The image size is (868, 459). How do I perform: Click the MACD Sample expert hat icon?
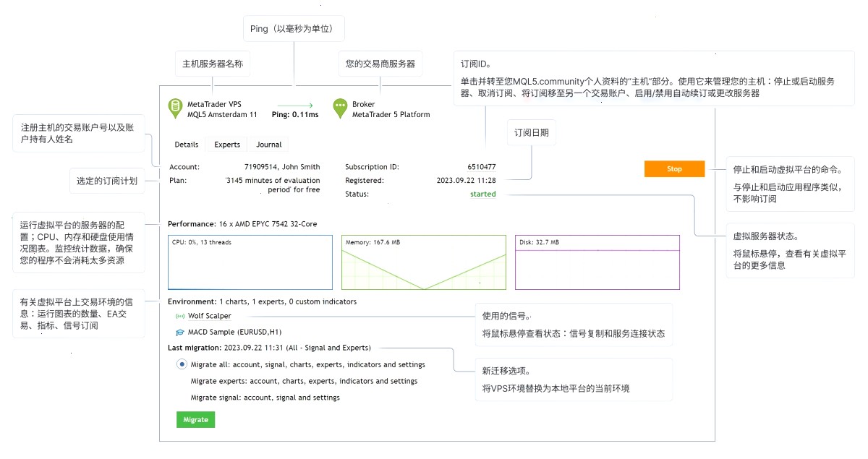180,333
